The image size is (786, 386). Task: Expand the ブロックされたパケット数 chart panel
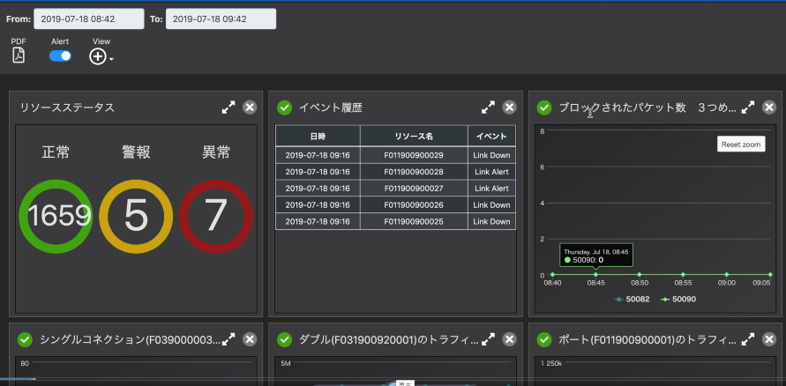pos(748,107)
